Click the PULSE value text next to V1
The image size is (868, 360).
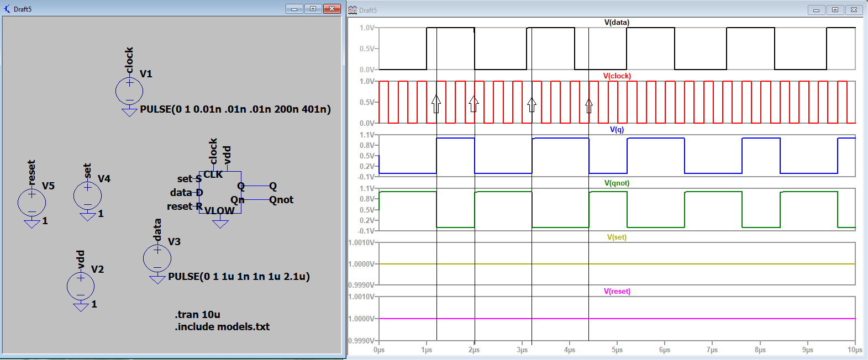(x=235, y=109)
